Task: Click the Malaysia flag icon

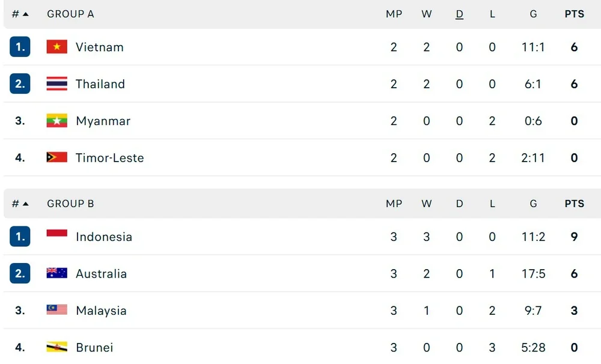Action: pyautogui.click(x=56, y=311)
